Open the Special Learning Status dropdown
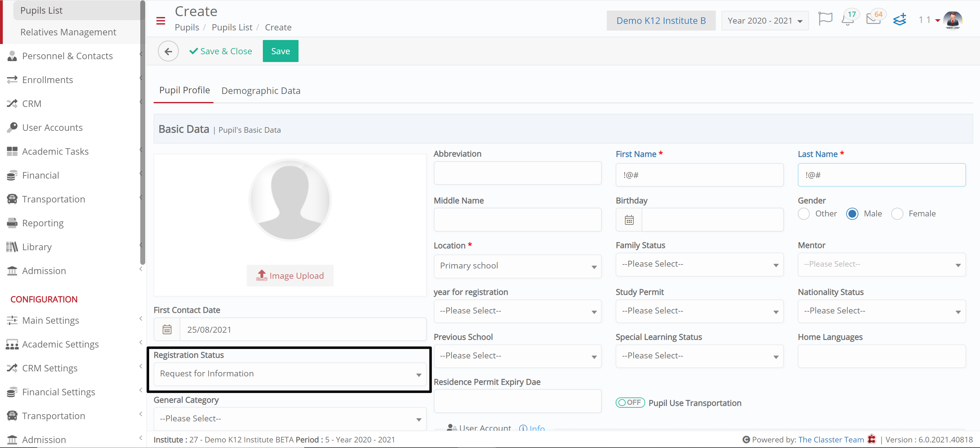Viewport: 980px width, 448px height. [699, 356]
